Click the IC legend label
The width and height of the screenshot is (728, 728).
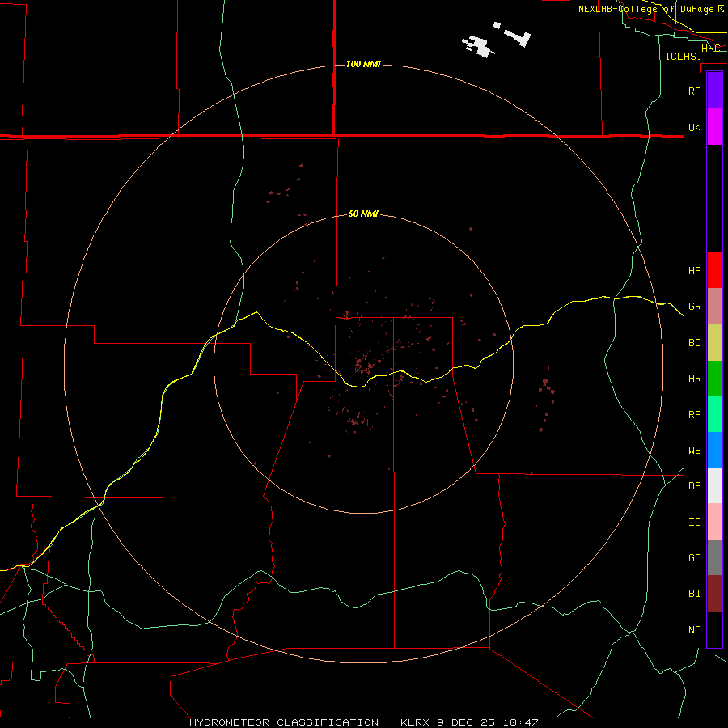coord(694,523)
